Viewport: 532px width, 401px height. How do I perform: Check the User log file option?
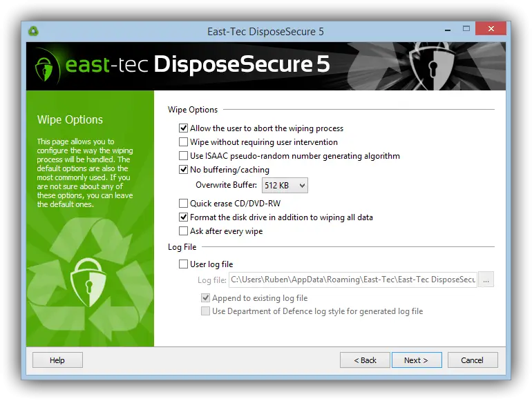tap(183, 264)
